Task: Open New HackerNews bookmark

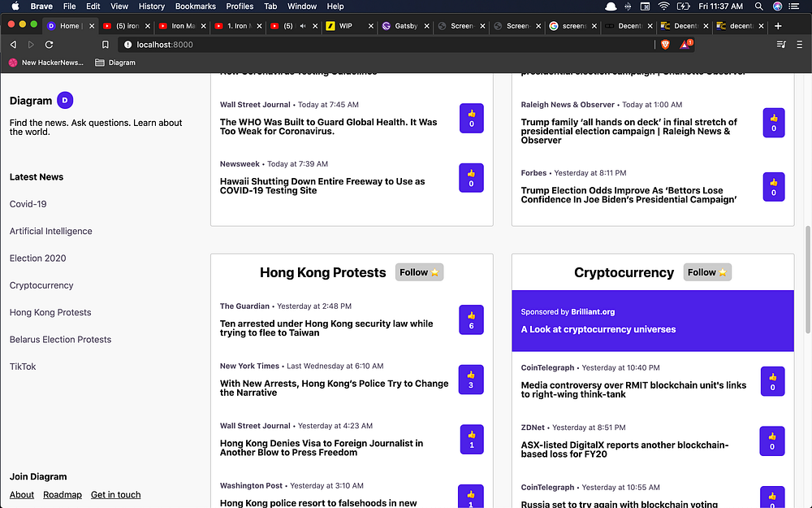Action: click(46, 63)
